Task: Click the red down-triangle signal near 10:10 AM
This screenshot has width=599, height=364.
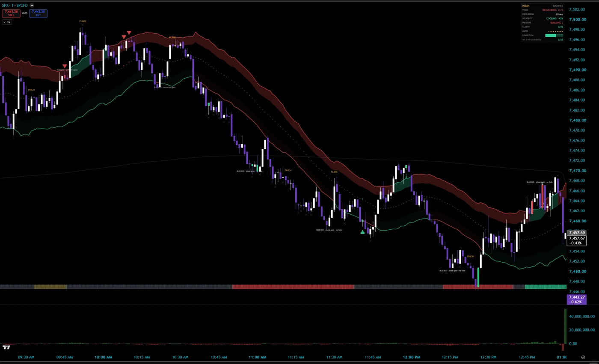Action: pos(129,33)
